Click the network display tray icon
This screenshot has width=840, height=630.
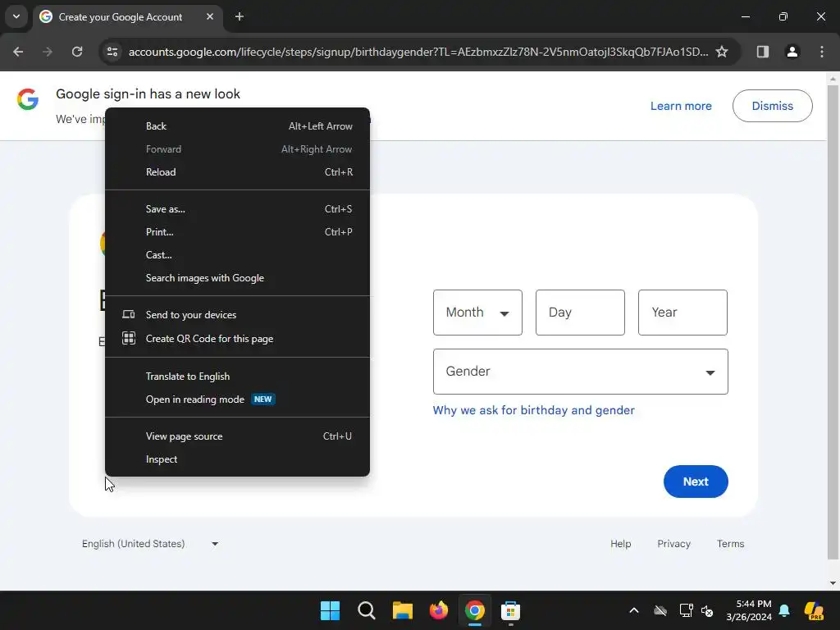(687, 610)
